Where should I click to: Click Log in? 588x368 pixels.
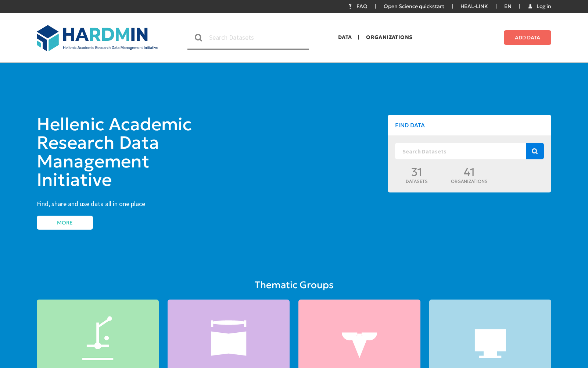[x=544, y=6]
